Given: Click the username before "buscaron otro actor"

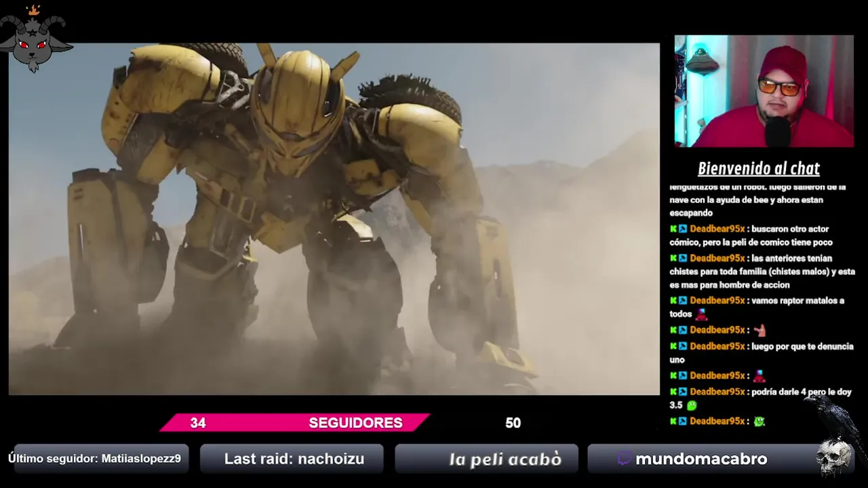Looking at the screenshot, I should (x=717, y=229).
